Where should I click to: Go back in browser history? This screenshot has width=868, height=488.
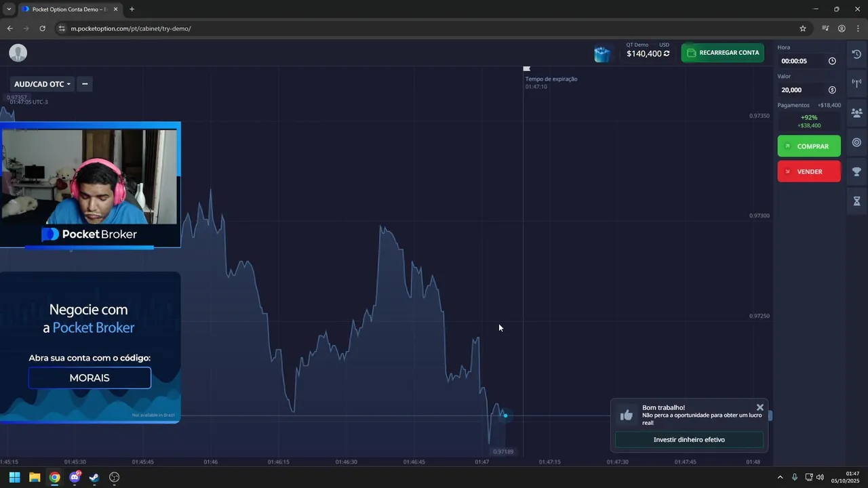[x=9, y=28]
